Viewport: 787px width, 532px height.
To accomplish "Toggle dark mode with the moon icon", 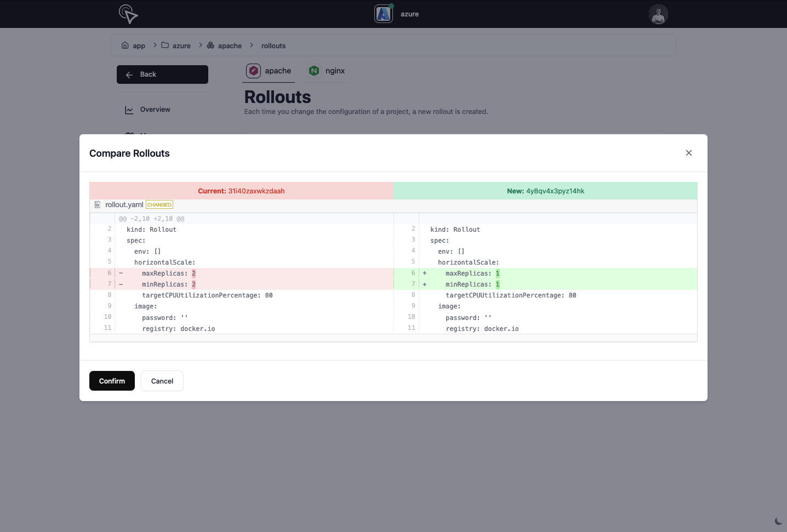I will click(778, 521).
